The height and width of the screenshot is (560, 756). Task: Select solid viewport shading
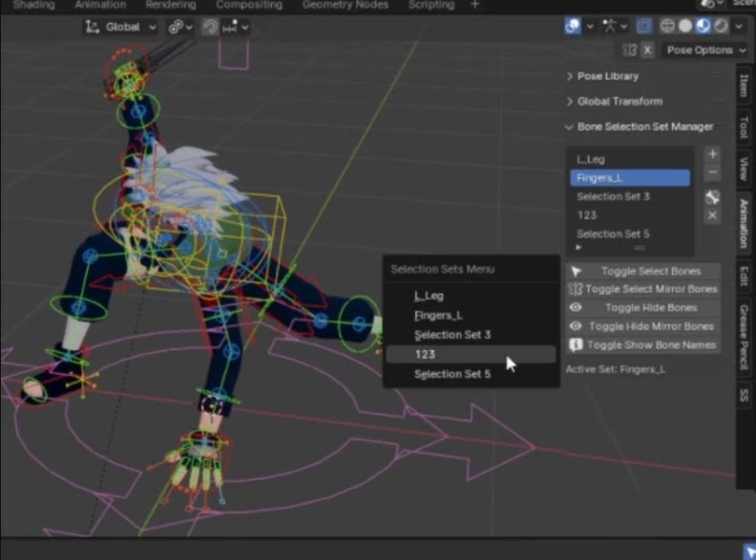[x=685, y=26]
